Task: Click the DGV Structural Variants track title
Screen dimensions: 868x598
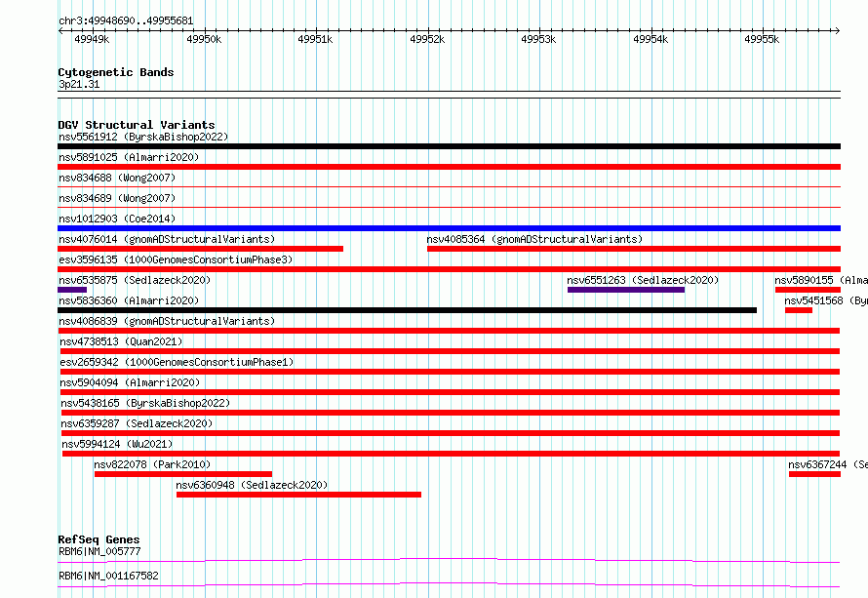Action: [137, 125]
